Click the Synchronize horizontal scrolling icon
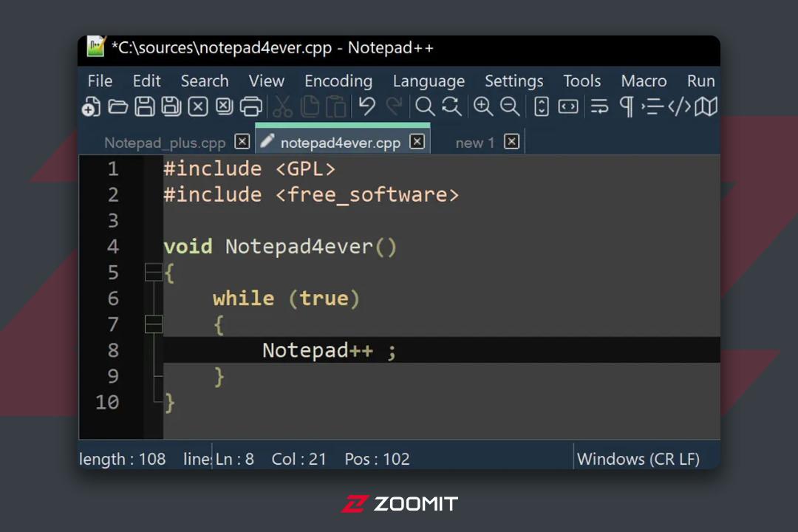The height and width of the screenshot is (532, 798). (568, 107)
